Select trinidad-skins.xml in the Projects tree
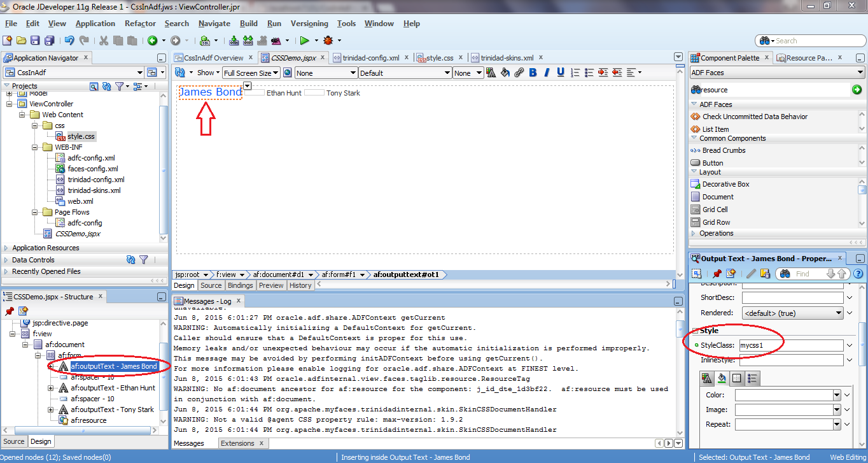The image size is (868, 463). (x=94, y=190)
